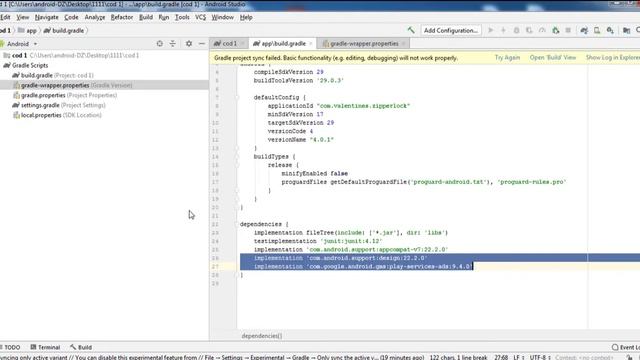Open the Terminal tool window

point(45,347)
